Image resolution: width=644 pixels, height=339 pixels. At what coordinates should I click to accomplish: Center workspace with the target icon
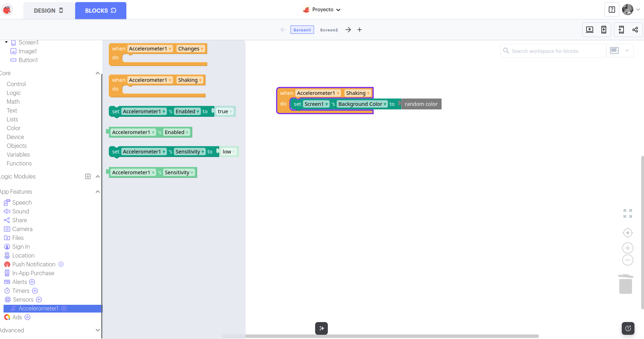[x=627, y=233]
